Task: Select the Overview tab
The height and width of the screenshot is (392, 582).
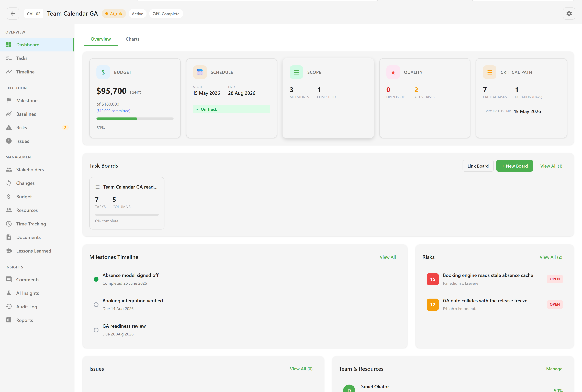Action: (x=101, y=39)
